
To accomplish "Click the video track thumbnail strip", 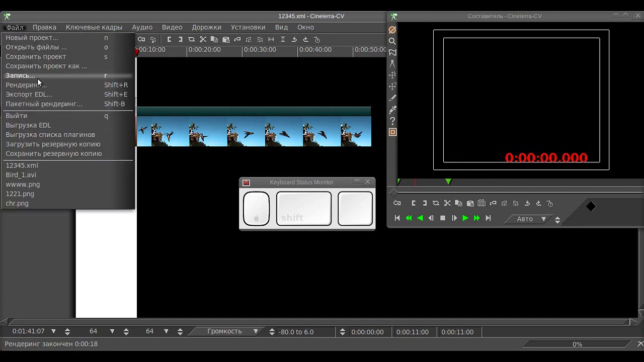I will pyautogui.click(x=254, y=132).
